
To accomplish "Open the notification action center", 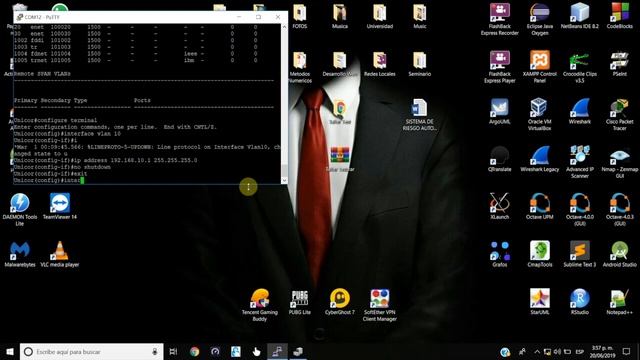I will click(627, 351).
